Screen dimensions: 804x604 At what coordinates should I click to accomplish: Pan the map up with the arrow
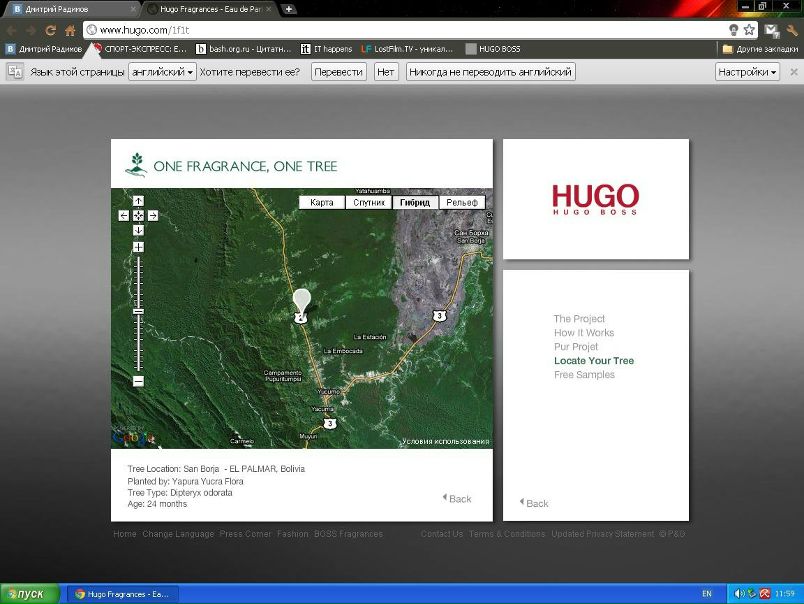[x=138, y=201]
